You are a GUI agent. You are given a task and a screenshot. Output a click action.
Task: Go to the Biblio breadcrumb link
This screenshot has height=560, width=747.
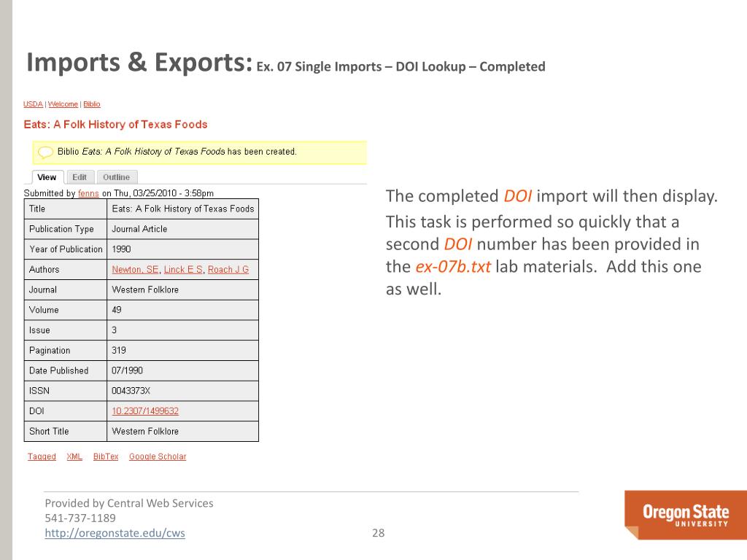pos(92,104)
